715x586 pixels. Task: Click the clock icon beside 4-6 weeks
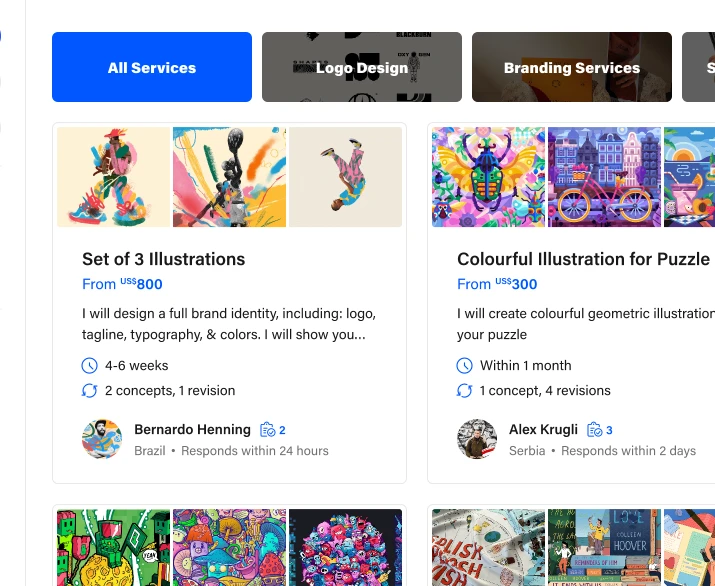pyautogui.click(x=90, y=366)
